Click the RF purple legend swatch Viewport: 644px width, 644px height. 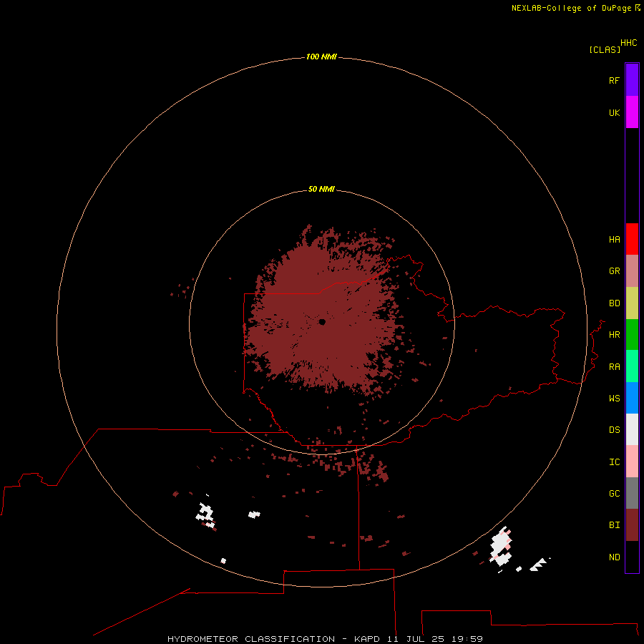(632, 80)
